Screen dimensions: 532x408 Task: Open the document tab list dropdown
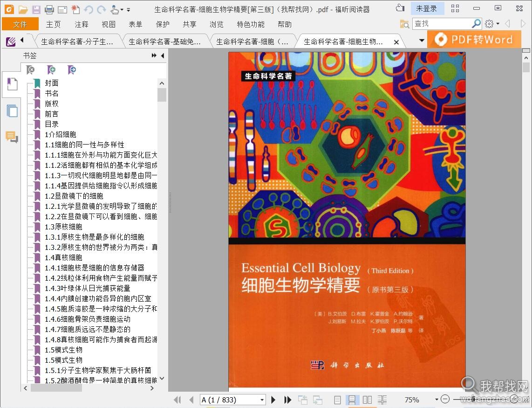click(422, 41)
